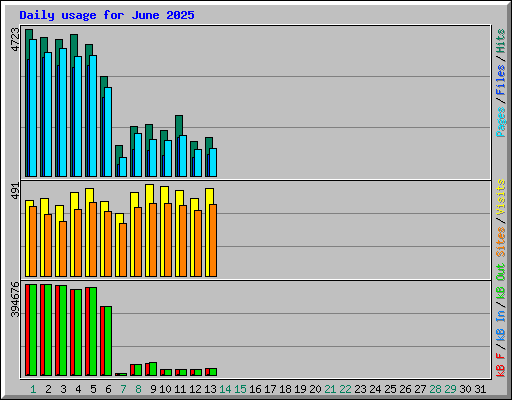Select the dark green hits bar for day 11
The height and width of the screenshot is (400, 512).
coord(179,126)
